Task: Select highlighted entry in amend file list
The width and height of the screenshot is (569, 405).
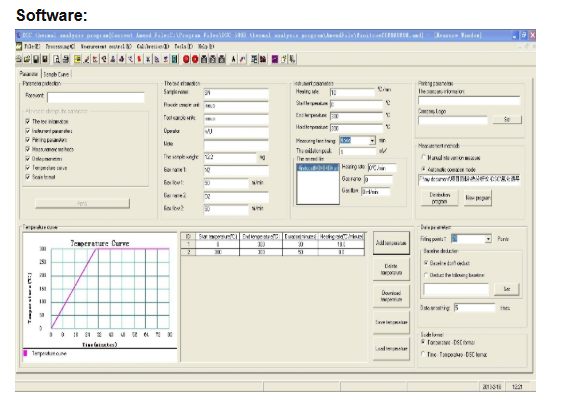Action: coord(318,167)
